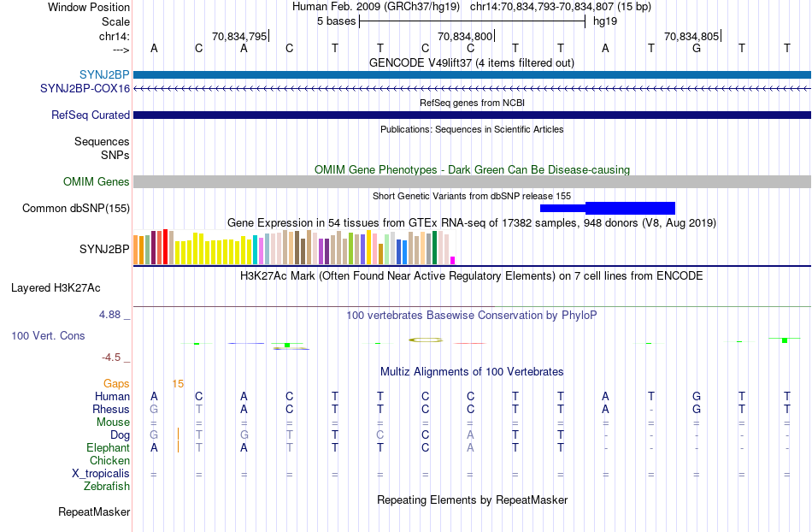This screenshot has height=532, width=812.
Task: Click the Sequences publications track label
Action: point(102,141)
